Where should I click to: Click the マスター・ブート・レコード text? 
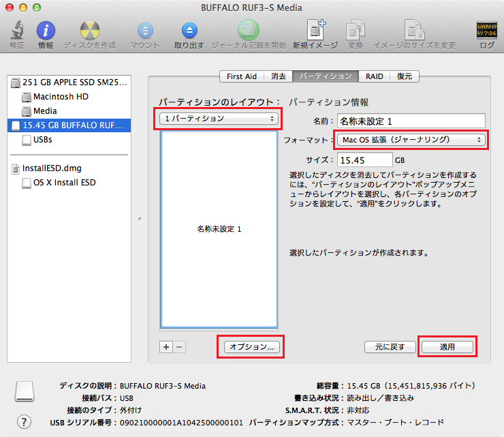396,422
